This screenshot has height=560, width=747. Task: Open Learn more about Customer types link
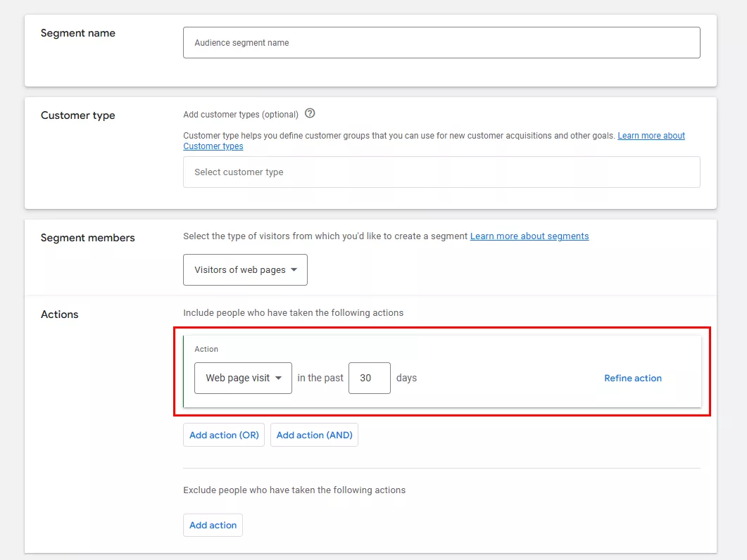click(651, 136)
